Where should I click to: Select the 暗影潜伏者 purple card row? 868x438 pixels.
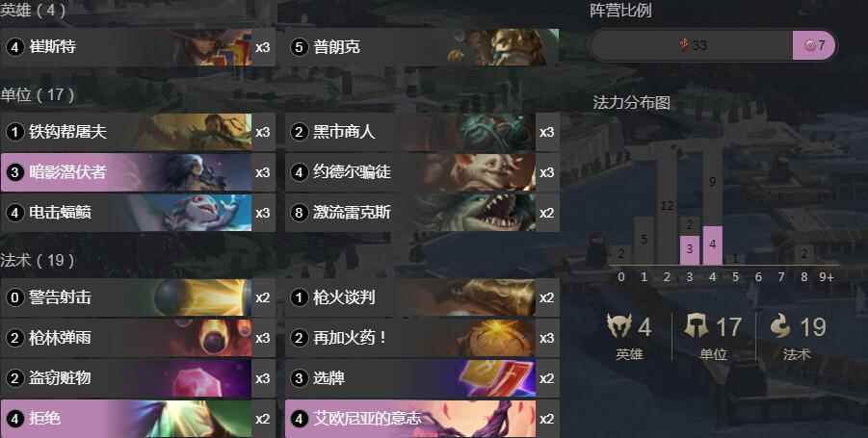pyautogui.click(x=138, y=172)
